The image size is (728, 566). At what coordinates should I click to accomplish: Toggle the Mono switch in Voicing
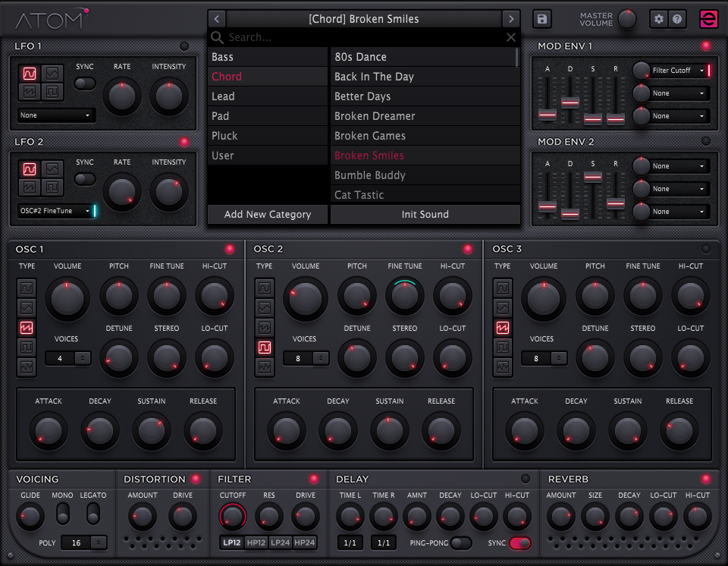pos(63,514)
